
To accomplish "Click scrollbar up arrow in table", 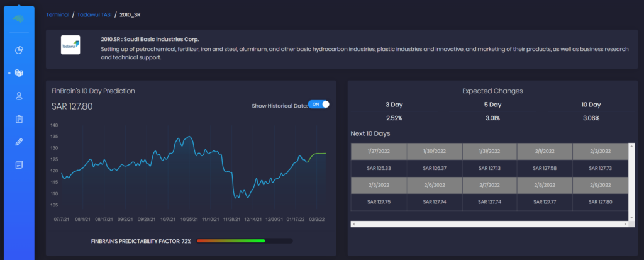I will [x=631, y=145].
